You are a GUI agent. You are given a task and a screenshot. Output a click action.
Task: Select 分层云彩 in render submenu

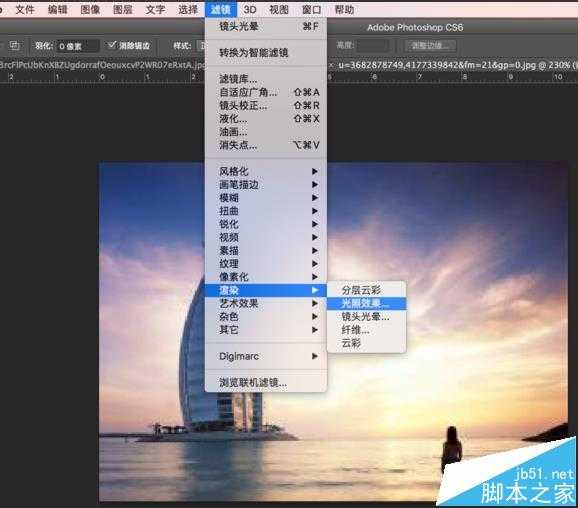[366, 290]
